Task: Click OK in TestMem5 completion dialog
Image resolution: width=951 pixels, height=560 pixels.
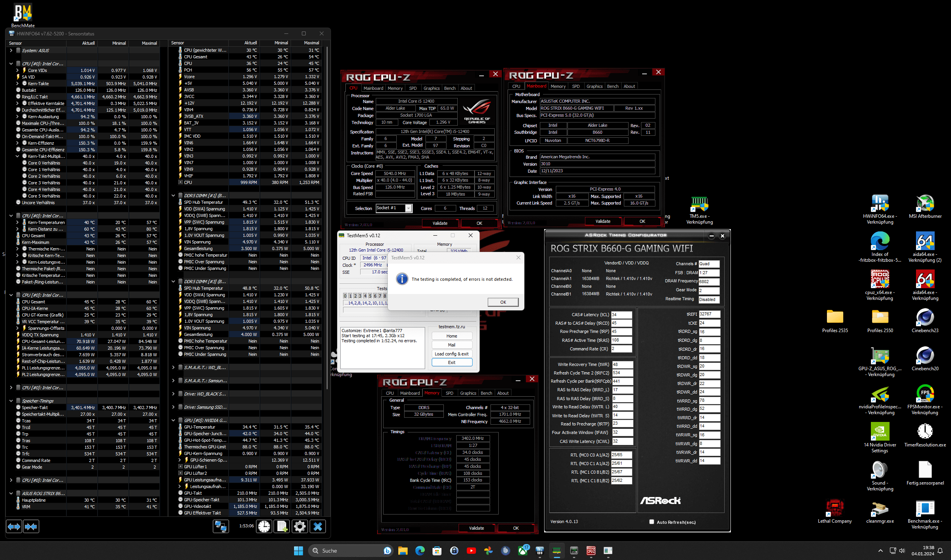Action: pos(503,302)
